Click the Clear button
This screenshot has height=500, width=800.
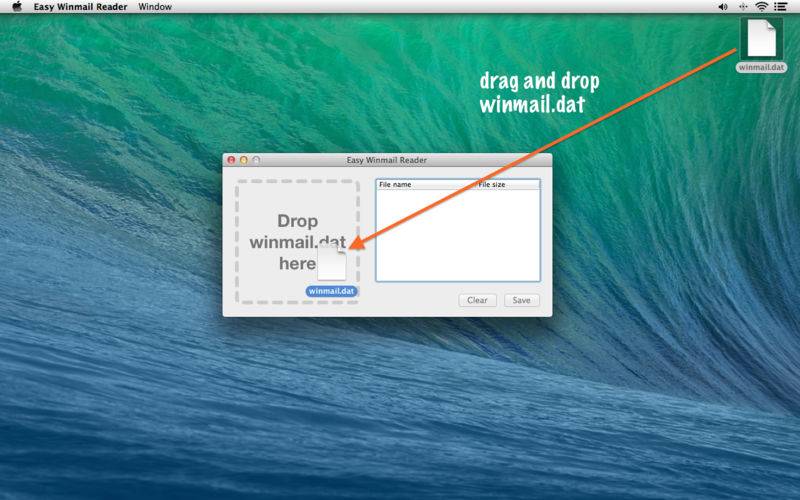tap(477, 300)
